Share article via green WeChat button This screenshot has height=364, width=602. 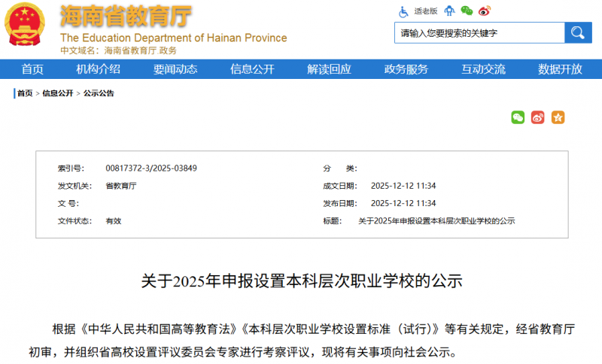[x=518, y=117]
